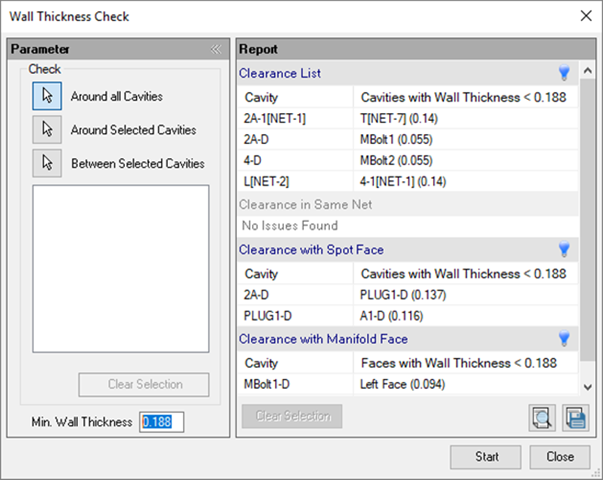Activate Around Selected Cavities picker icon

click(x=47, y=129)
